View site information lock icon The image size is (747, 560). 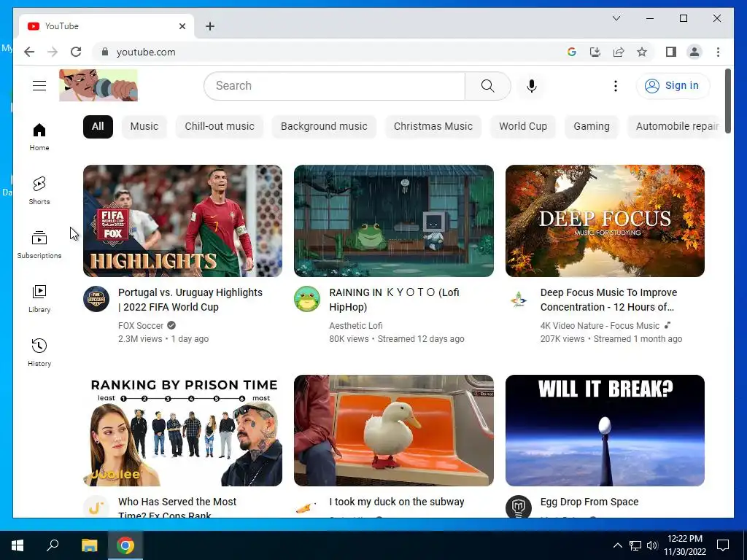pos(105,52)
